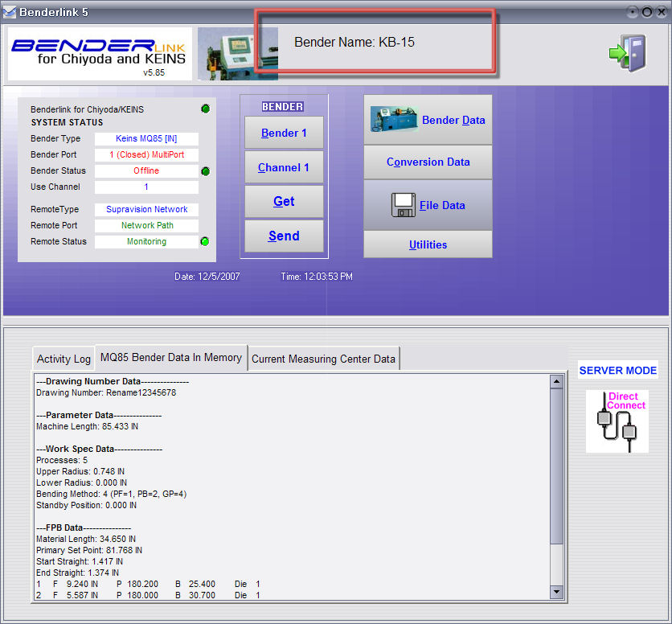This screenshot has width=672, height=624.
Task: Open the Utilities menu
Action: click(x=428, y=244)
